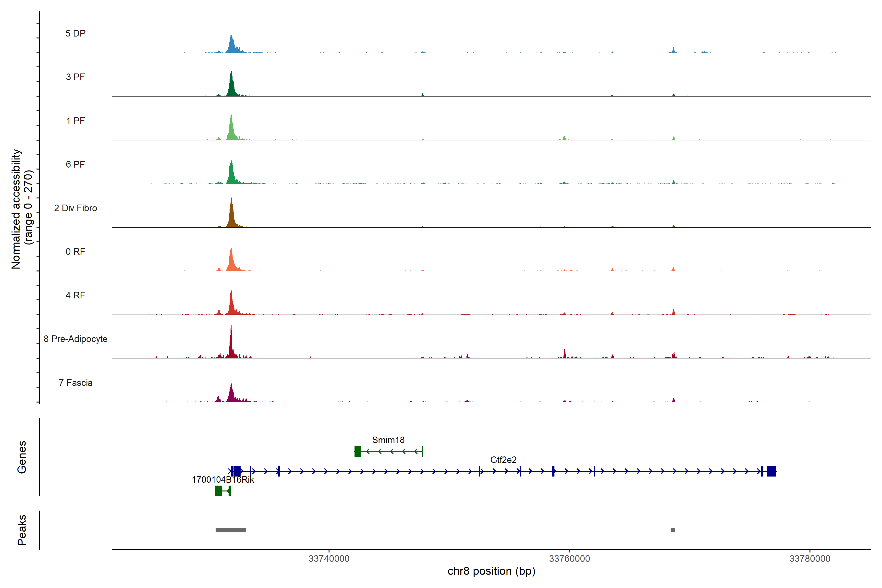
Task: Click the 33760000 axis tick label
Action: click(569, 559)
